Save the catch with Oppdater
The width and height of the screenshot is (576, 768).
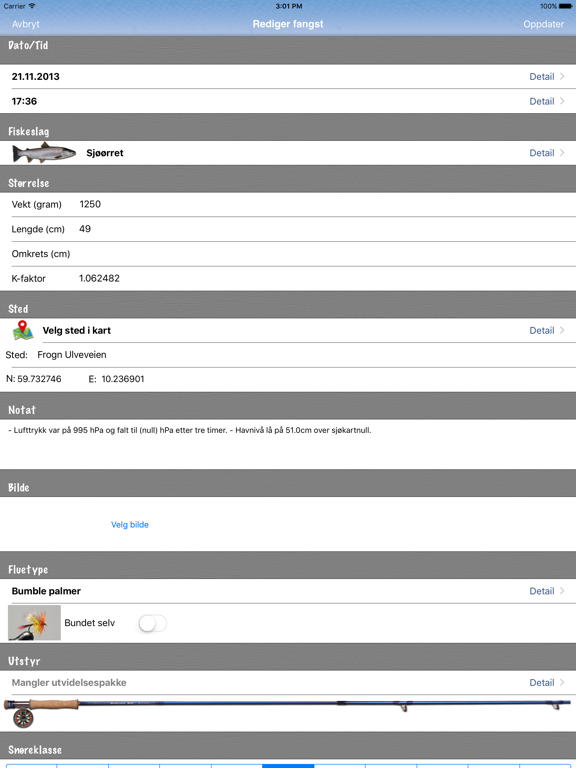coord(543,24)
